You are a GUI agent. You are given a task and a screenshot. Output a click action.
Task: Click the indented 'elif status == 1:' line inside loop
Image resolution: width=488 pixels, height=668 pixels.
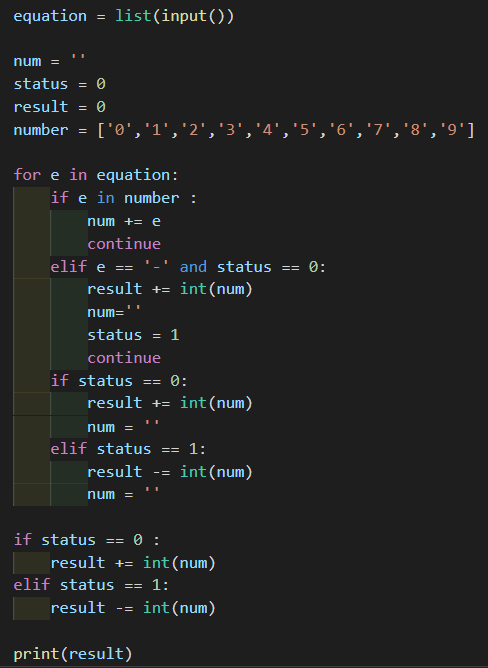coord(128,449)
